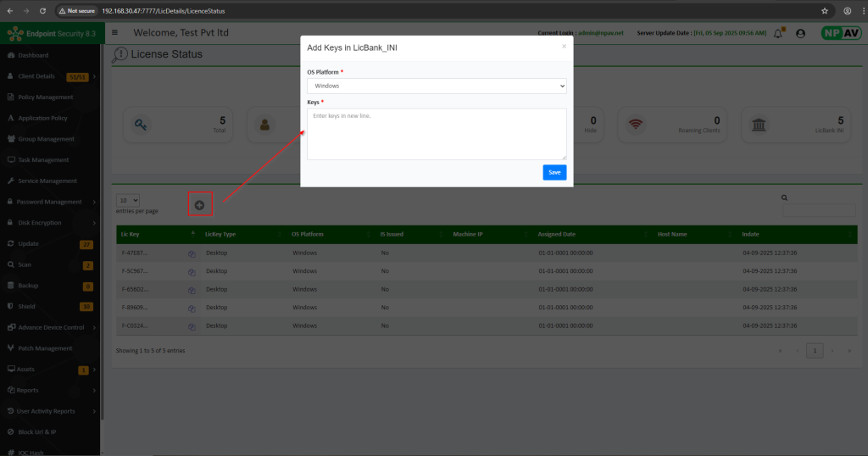Close the Add Keys dialog
Image resolution: width=868 pixels, height=456 pixels.
tap(564, 47)
